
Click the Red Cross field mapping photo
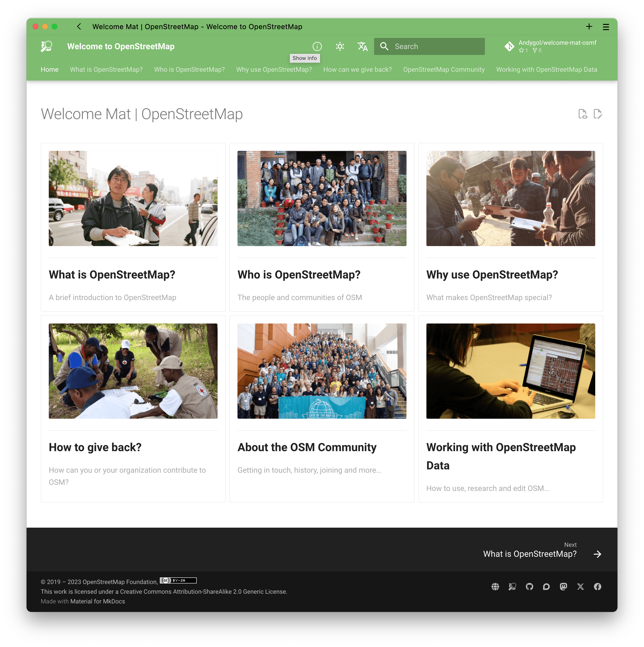pos(133,371)
